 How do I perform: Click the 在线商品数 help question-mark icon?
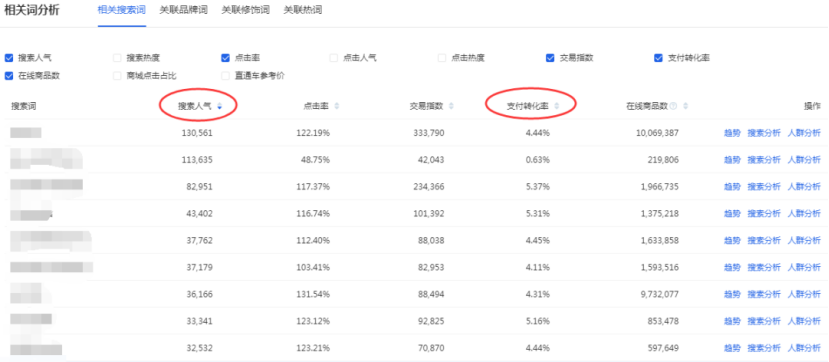click(674, 106)
